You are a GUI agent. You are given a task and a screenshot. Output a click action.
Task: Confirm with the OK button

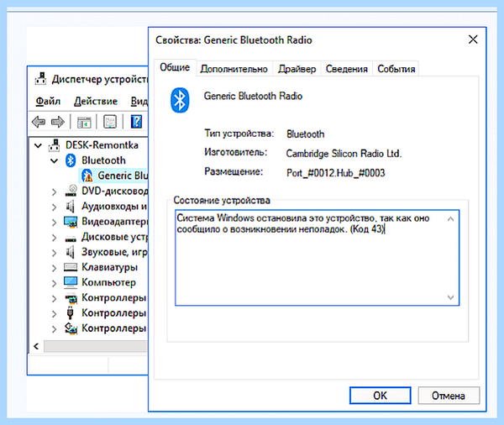(381, 396)
